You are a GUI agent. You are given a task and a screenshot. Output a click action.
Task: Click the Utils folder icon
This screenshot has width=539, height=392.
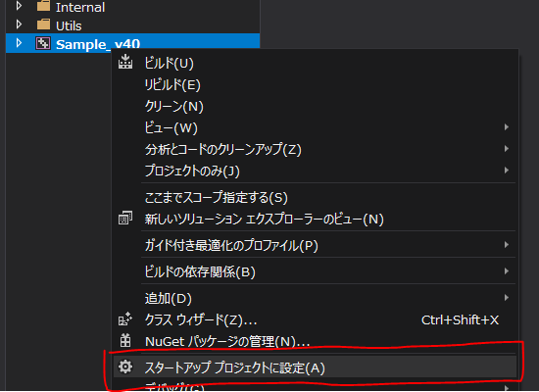(x=43, y=24)
